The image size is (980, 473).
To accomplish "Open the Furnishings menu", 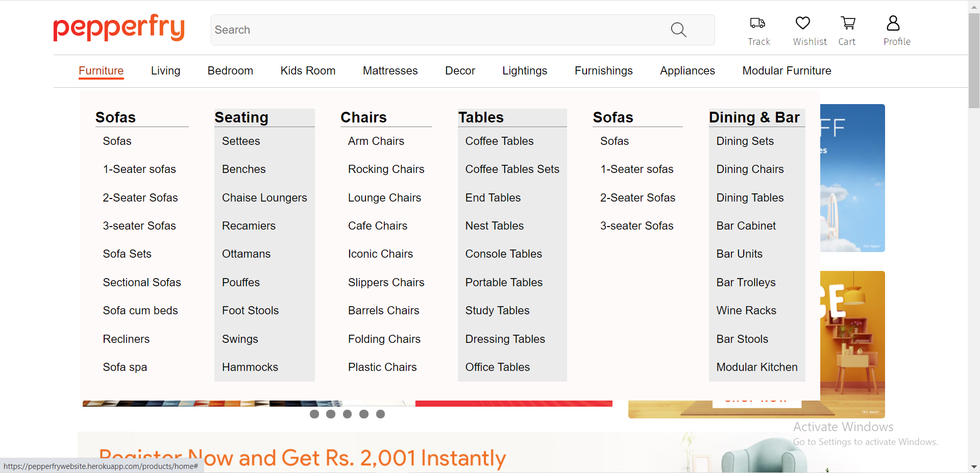I will click(603, 70).
